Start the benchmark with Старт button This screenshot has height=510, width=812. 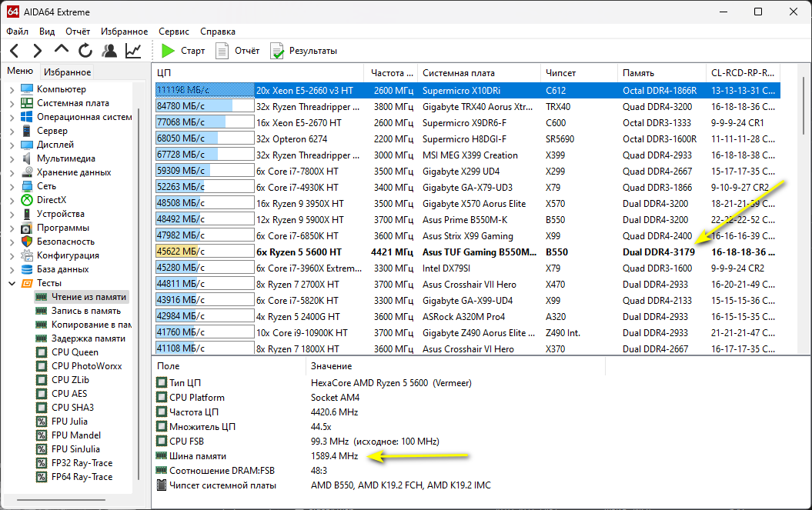coord(183,51)
